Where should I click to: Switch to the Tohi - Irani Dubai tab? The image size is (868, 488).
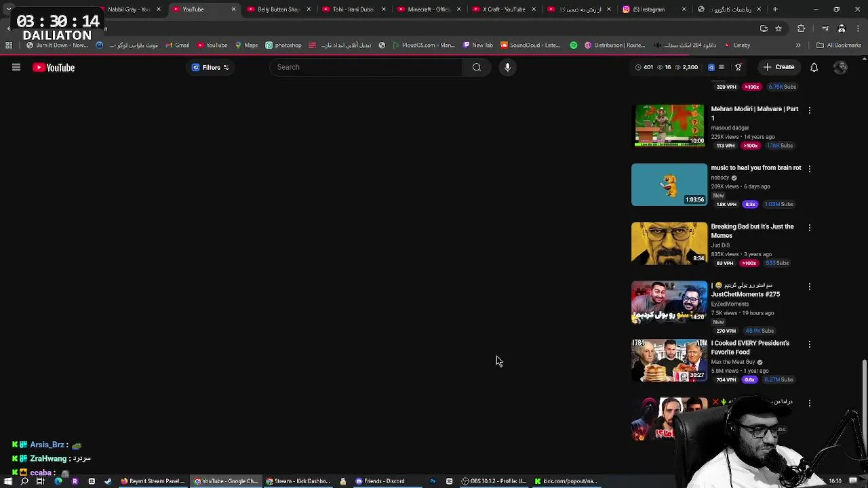point(347,9)
